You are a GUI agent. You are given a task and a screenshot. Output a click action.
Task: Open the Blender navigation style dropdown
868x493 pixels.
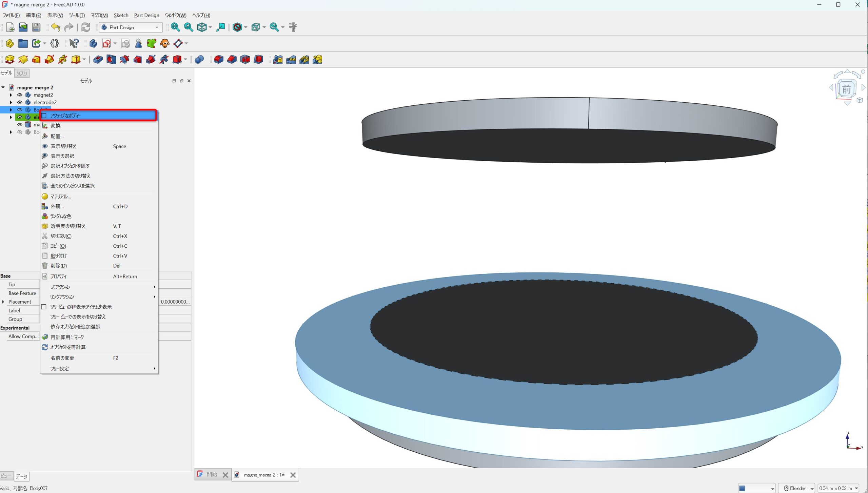pyautogui.click(x=797, y=488)
